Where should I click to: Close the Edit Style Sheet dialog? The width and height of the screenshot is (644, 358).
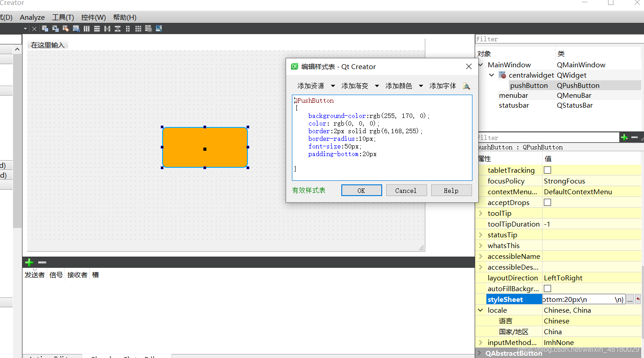point(468,66)
